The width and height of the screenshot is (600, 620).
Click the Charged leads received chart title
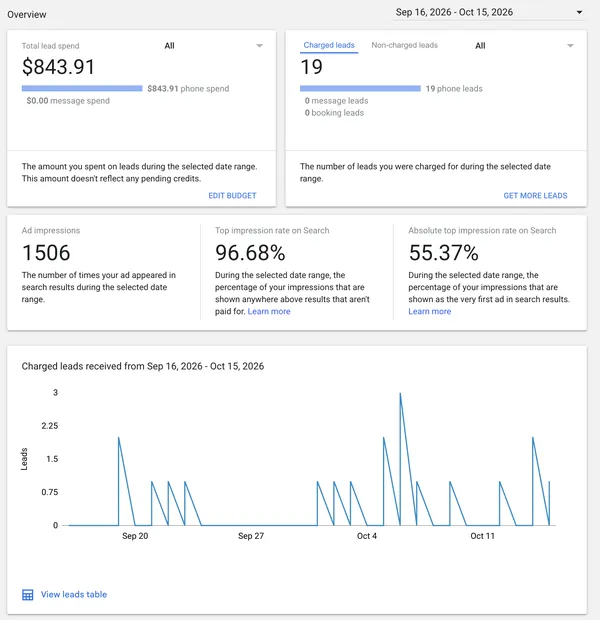pyautogui.click(x=143, y=366)
